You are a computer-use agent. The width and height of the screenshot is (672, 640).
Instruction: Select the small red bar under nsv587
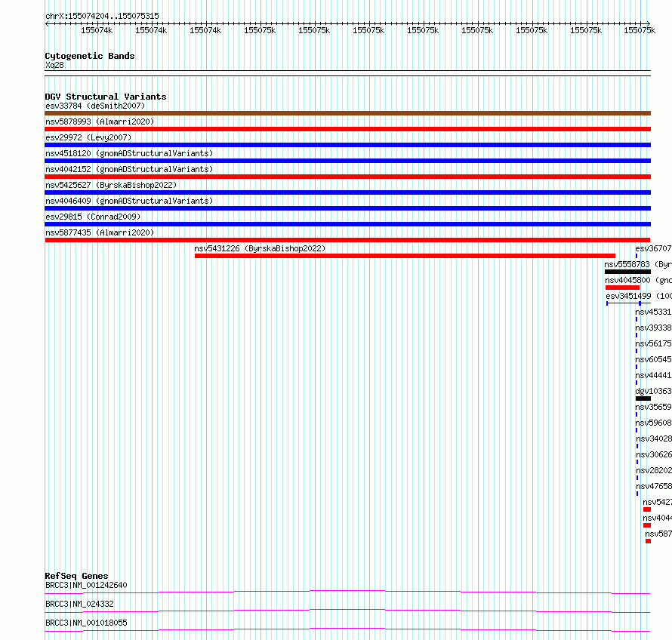[649, 541]
